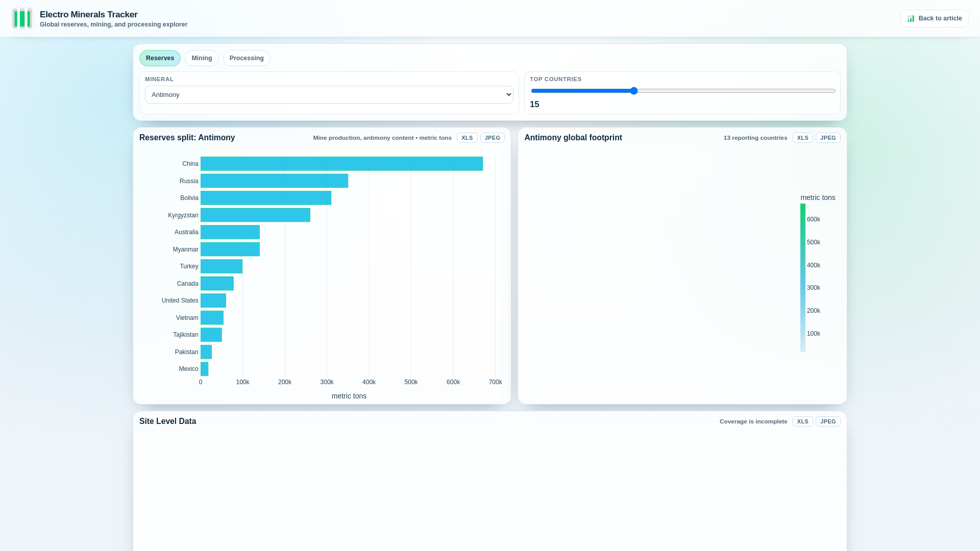Click the Kyrgyzstan bar in reserves chart
The image size is (980, 551).
255,215
